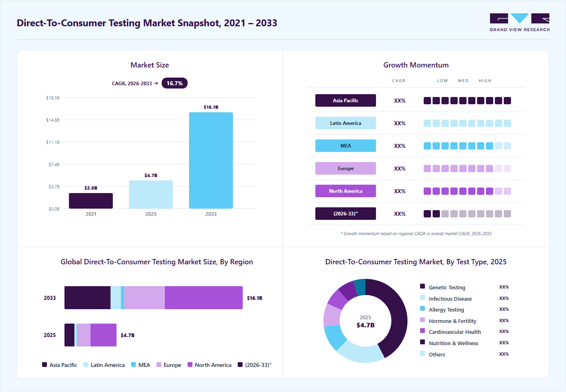The height and width of the screenshot is (392, 566).
Task: Click the Genetic Testing legend swatch
Action: click(422, 286)
